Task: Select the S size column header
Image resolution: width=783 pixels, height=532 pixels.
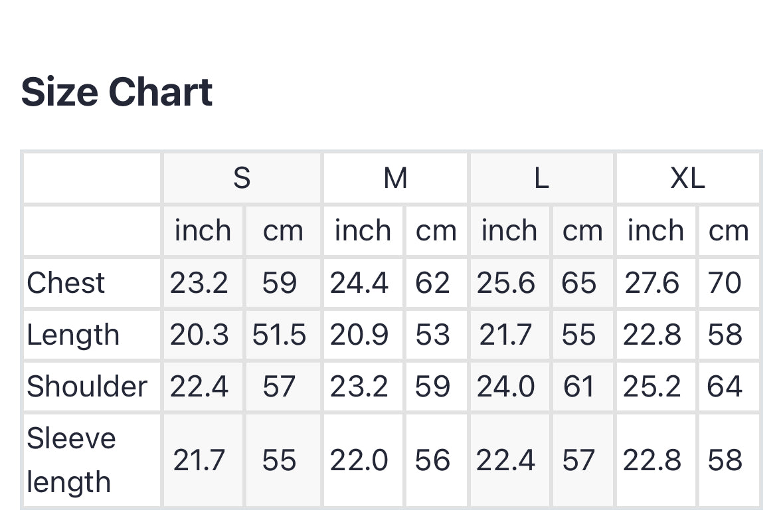Action: coord(242,178)
